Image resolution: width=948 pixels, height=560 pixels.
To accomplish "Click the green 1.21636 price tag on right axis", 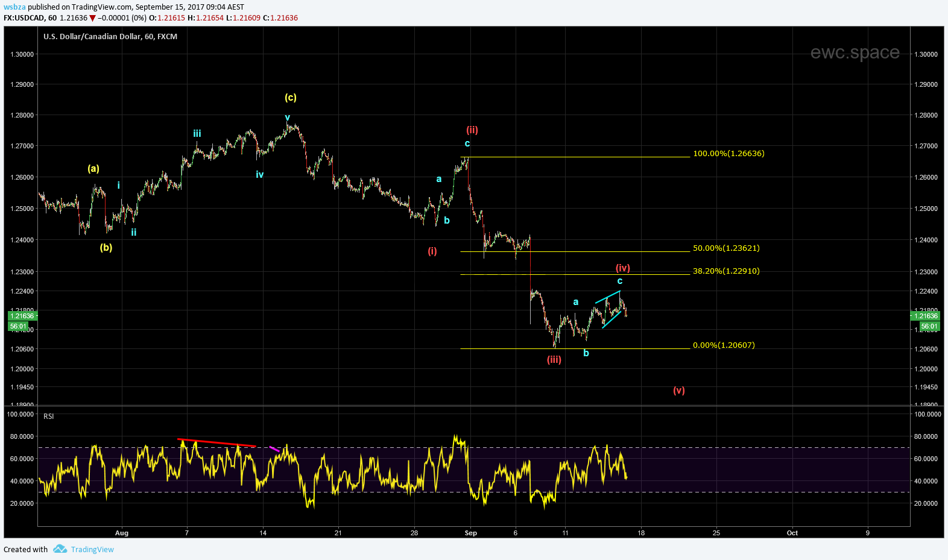I will click(926, 316).
